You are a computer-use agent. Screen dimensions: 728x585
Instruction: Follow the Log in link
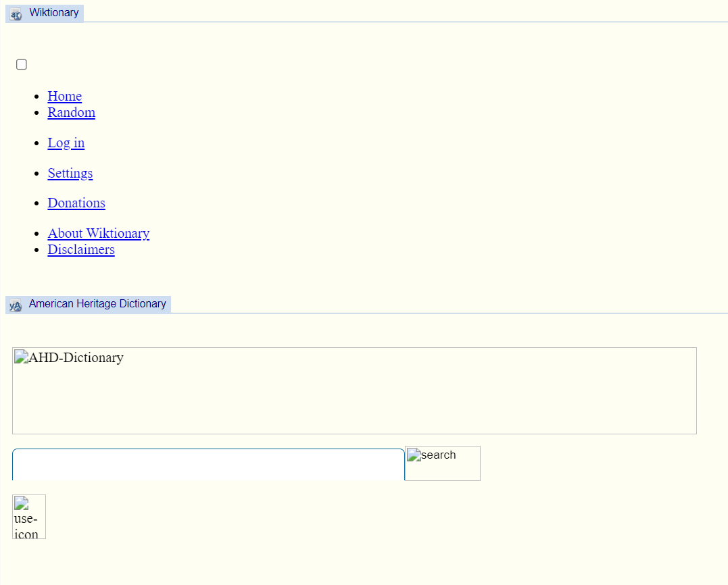point(66,143)
